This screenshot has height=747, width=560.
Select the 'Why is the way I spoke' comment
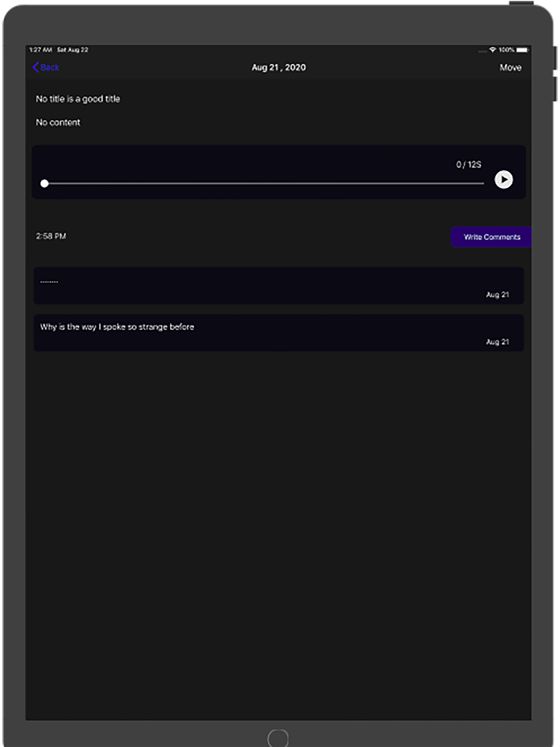(x=279, y=333)
